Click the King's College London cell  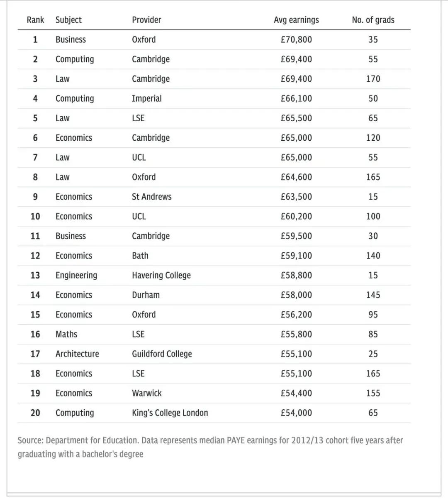coord(170,413)
